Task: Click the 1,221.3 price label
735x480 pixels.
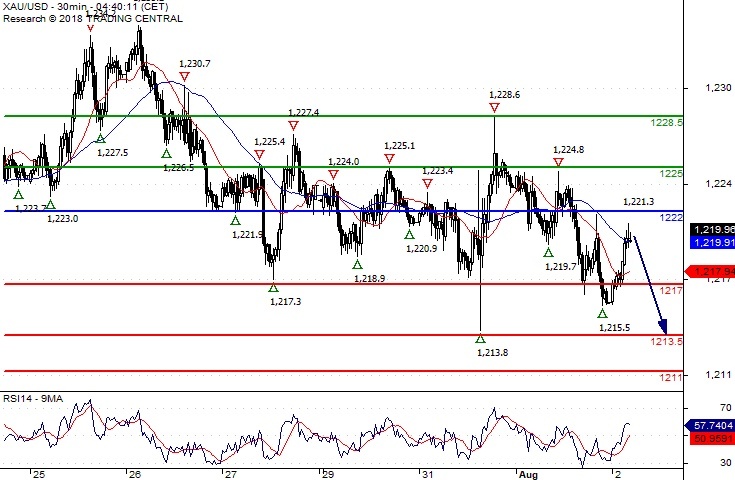Action: point(638,202)
